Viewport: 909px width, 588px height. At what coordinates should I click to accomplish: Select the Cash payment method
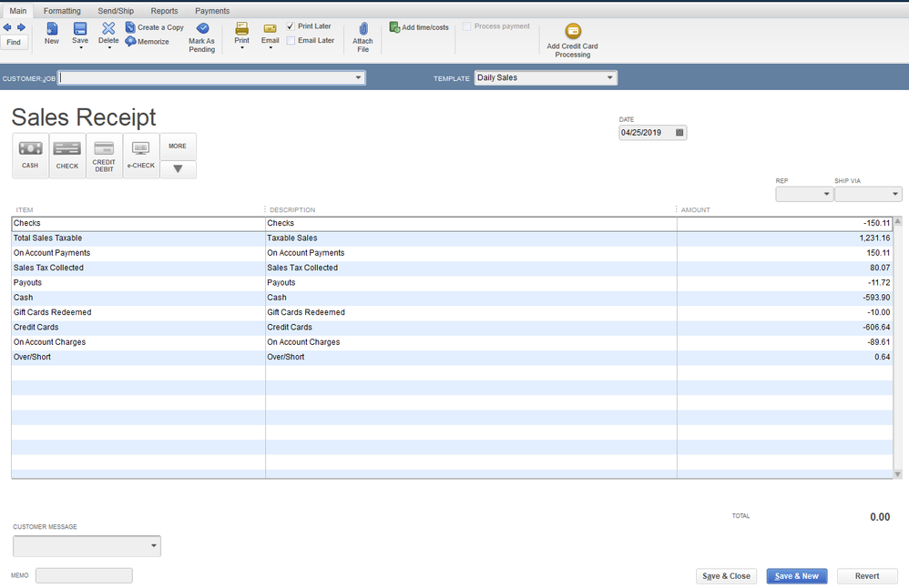pos(30,155)
